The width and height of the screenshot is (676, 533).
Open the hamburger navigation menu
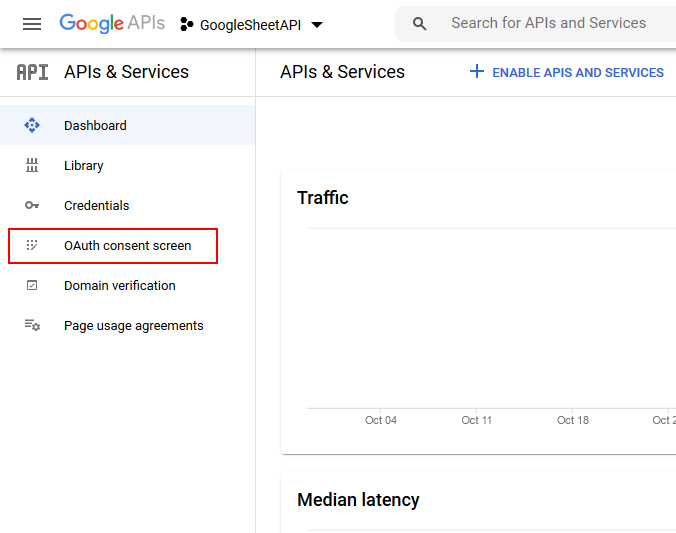pyautogui.click(x=32, y=24)
